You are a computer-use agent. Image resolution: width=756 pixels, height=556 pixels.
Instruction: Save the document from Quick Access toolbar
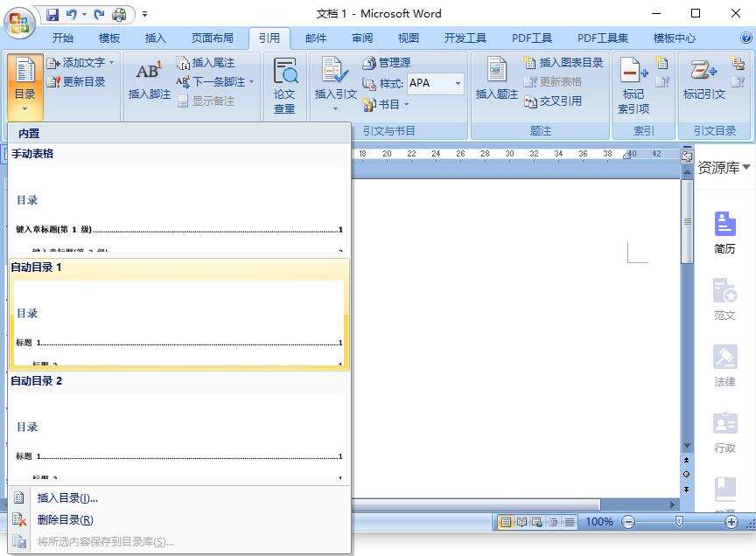(x=52, y=15)
